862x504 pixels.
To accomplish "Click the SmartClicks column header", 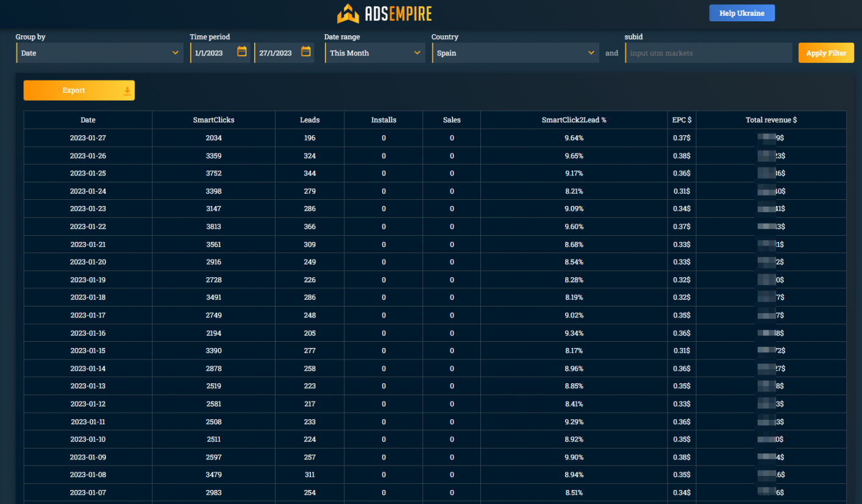I will [213, 120].
